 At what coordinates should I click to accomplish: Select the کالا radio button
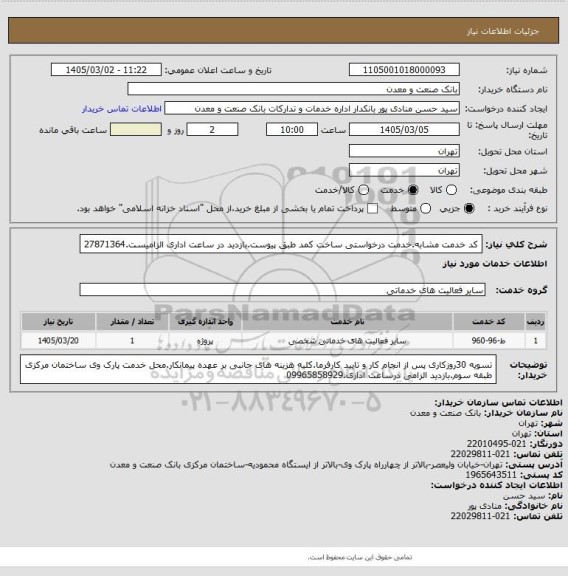pyautogui.click(x=451, y=190)
